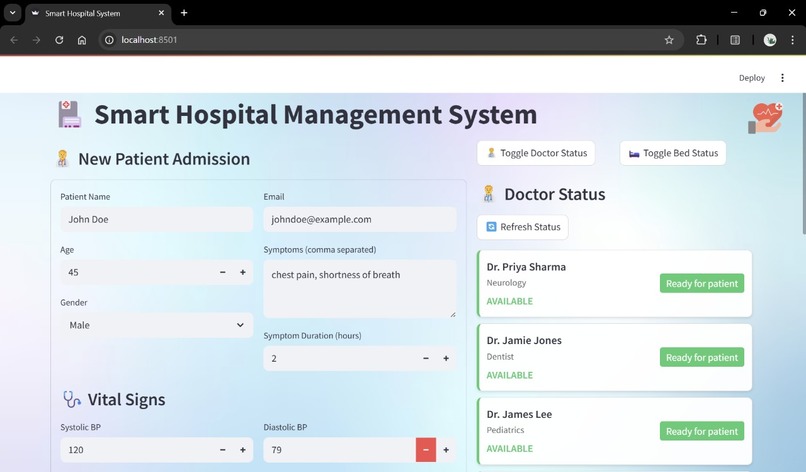The height and width of the screenshot is (472, 806).
Task: Click the Patient Name input field
Action: coord(157,220)
